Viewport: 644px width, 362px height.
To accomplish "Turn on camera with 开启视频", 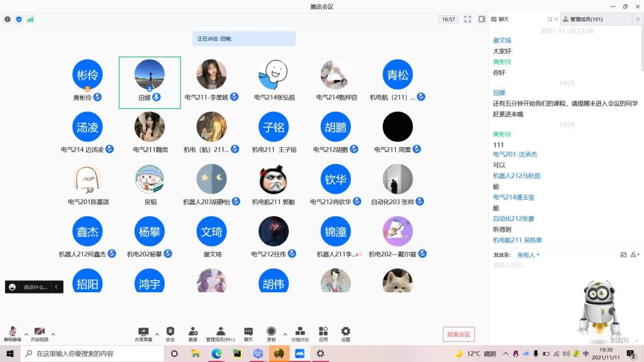I will [39, 332].
